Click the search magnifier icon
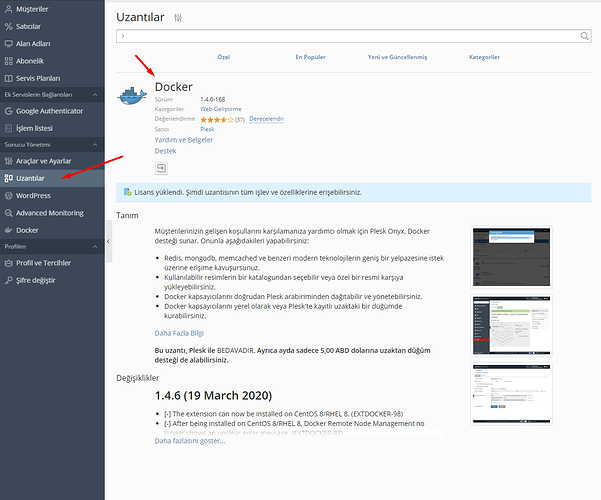 (x=584, y=36)
